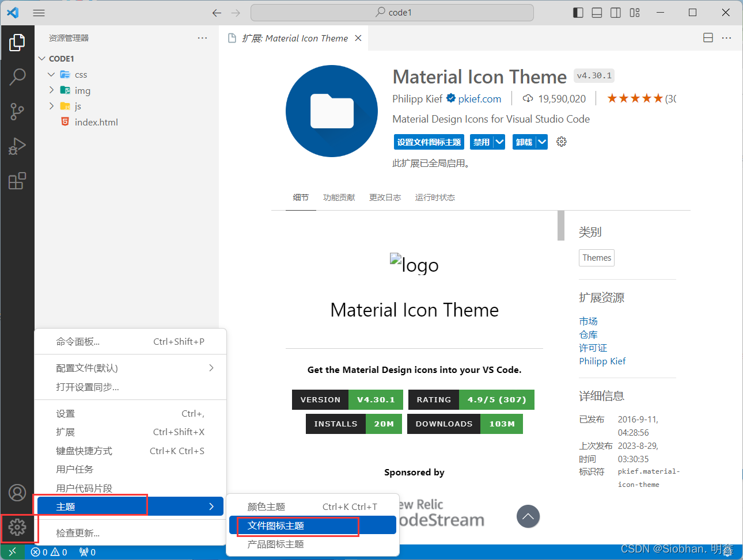Viewport: 743px width, 560px height.
Task: Click the extension settings gear icon
Action: point(562,142)
